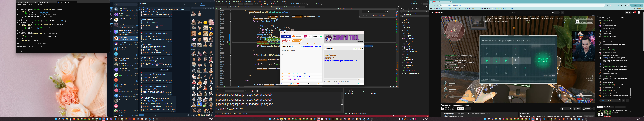Click the Restart debugging icon in Visual Studio
This screenshot has width=644, height=121.
coord(275,4)
